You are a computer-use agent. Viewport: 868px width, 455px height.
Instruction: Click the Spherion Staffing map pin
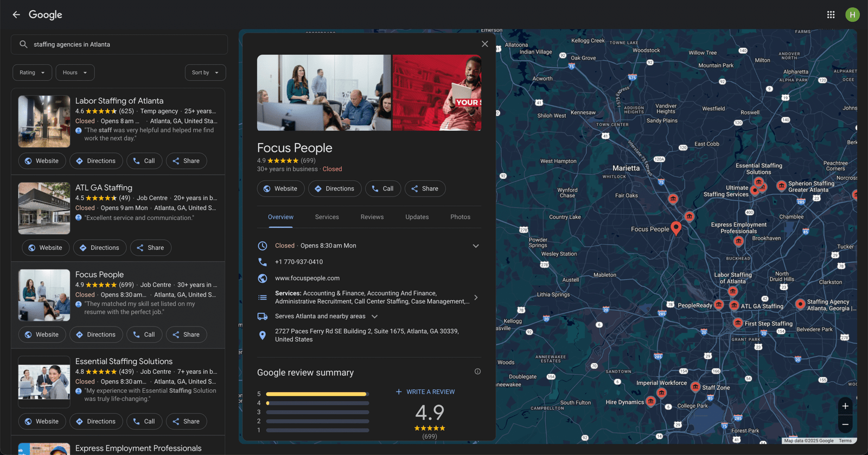pos(781,186)
